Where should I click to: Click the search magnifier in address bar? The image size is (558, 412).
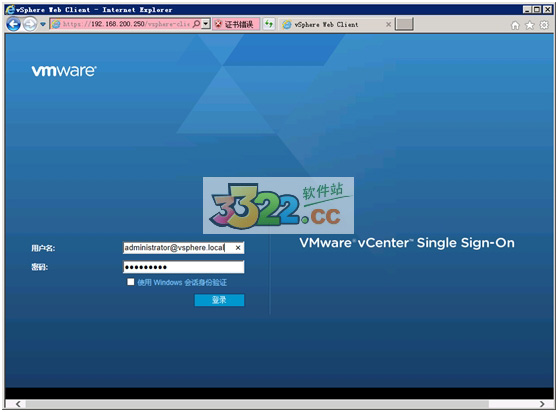[x=196, y=24]
